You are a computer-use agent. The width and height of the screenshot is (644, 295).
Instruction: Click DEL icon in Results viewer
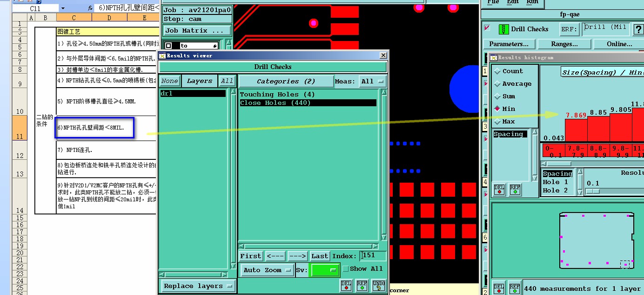(346, 285)
